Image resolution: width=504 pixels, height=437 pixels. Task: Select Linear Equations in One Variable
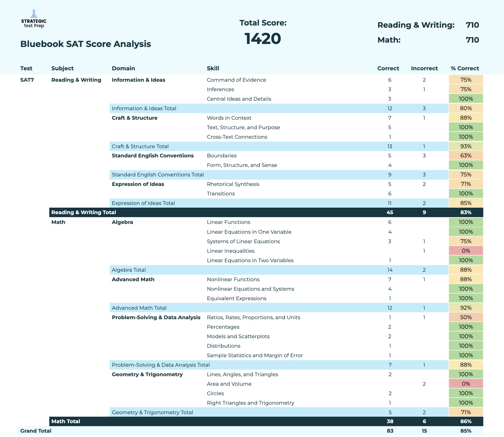point(249,232)
